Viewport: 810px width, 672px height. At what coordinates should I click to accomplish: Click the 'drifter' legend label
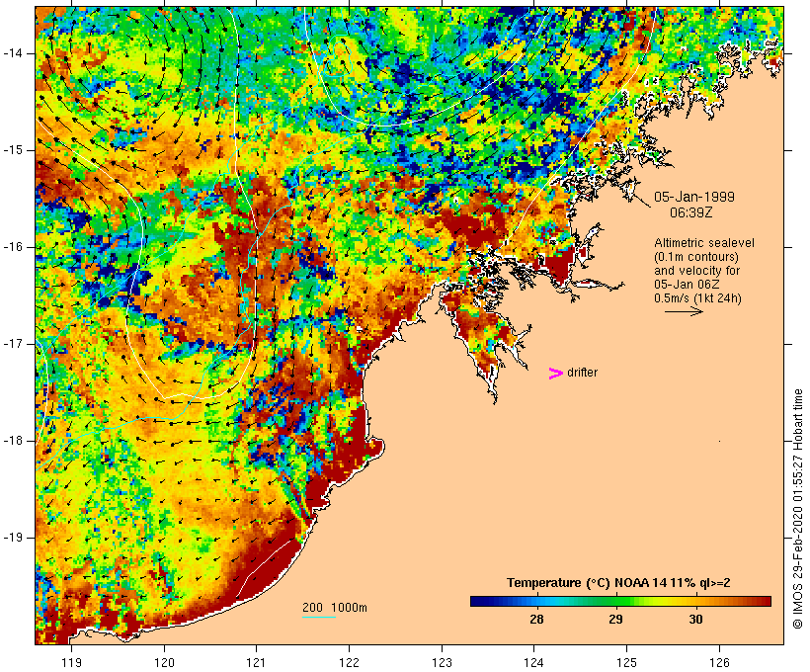pos(582,373)
